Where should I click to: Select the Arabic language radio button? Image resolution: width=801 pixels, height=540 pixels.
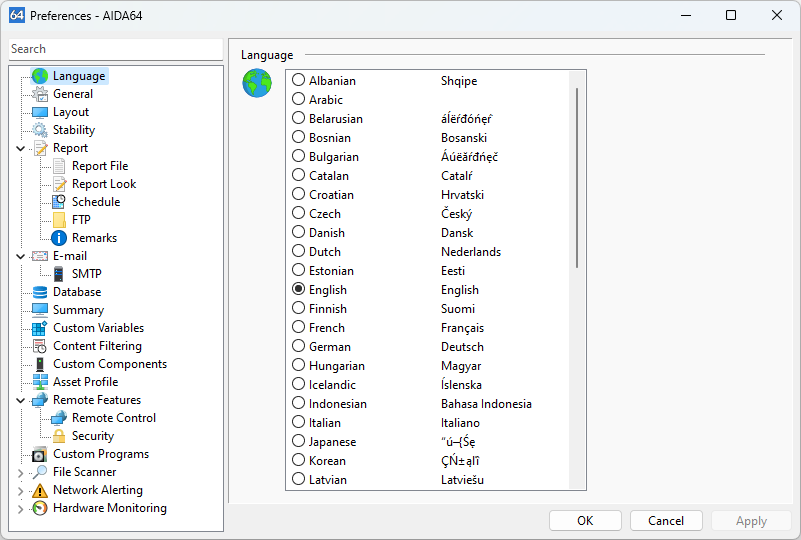click(298, 99)
